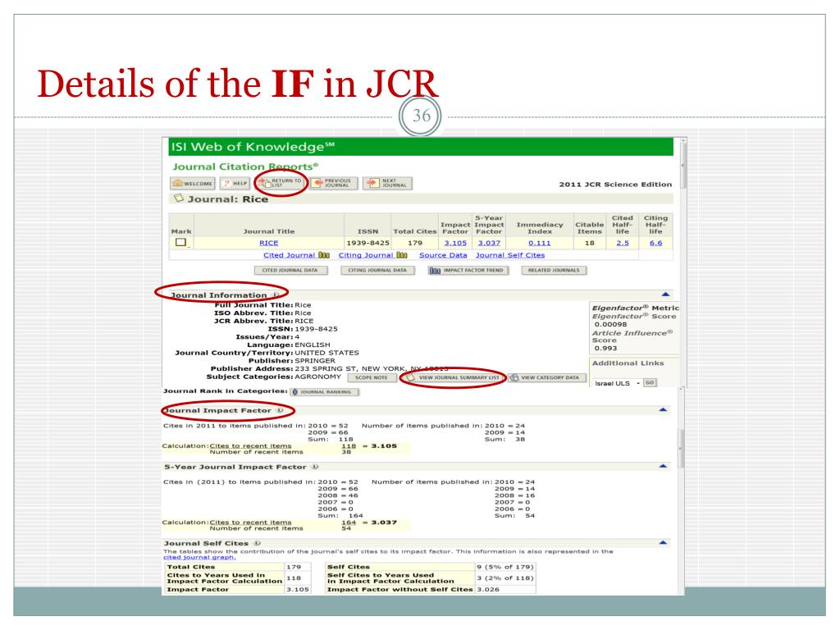Click the Article Influence Score value 0.993
This screenshot has height=630, width=840.
(605, 348)
